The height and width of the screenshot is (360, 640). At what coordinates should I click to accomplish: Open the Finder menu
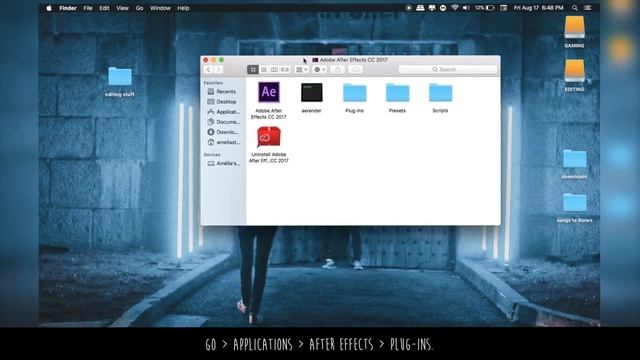pos(68,8)
